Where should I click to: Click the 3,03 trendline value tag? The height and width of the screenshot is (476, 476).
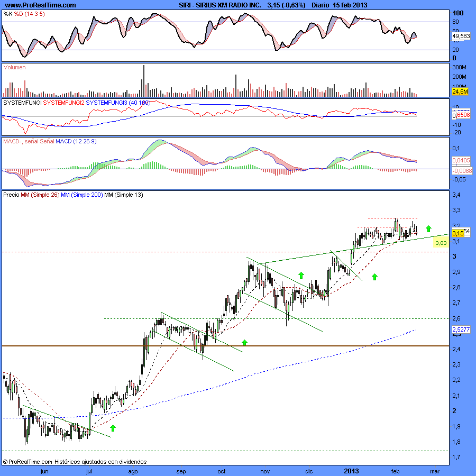click(x=441, y=243)
